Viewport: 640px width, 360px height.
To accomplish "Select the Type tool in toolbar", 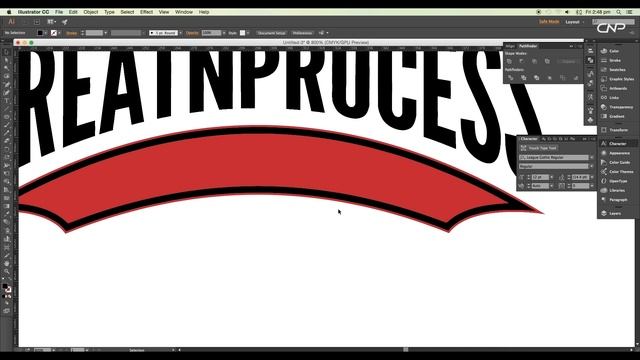I will click(x=7, y=100).
